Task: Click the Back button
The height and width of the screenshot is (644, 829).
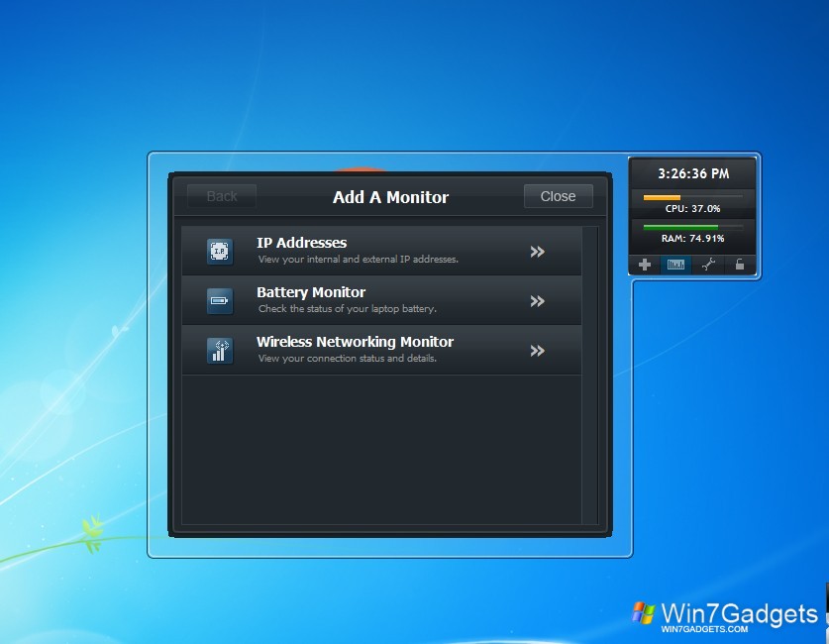Action: tap(222, 196)
